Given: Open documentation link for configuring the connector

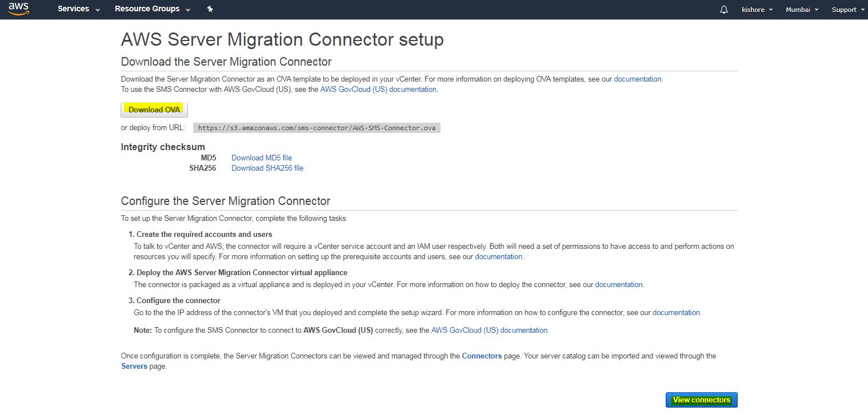Looking at the screenshot, I should click(676, 312).
